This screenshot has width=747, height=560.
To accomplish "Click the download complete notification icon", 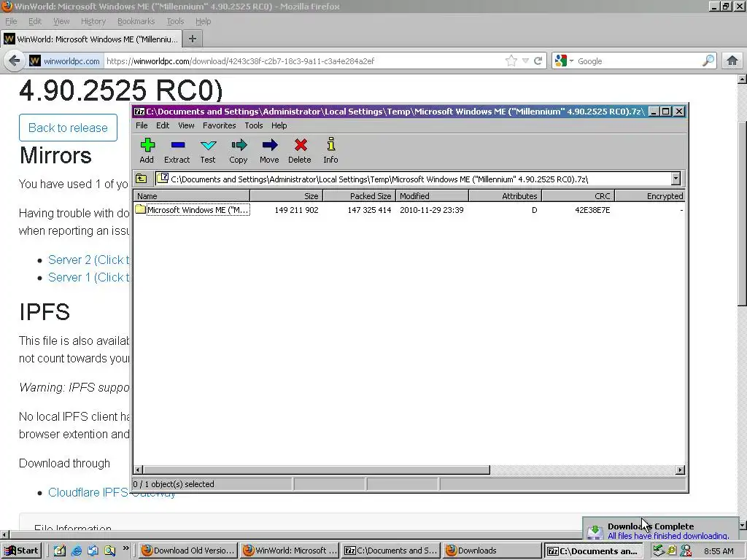I will click(x=595, y=532).
